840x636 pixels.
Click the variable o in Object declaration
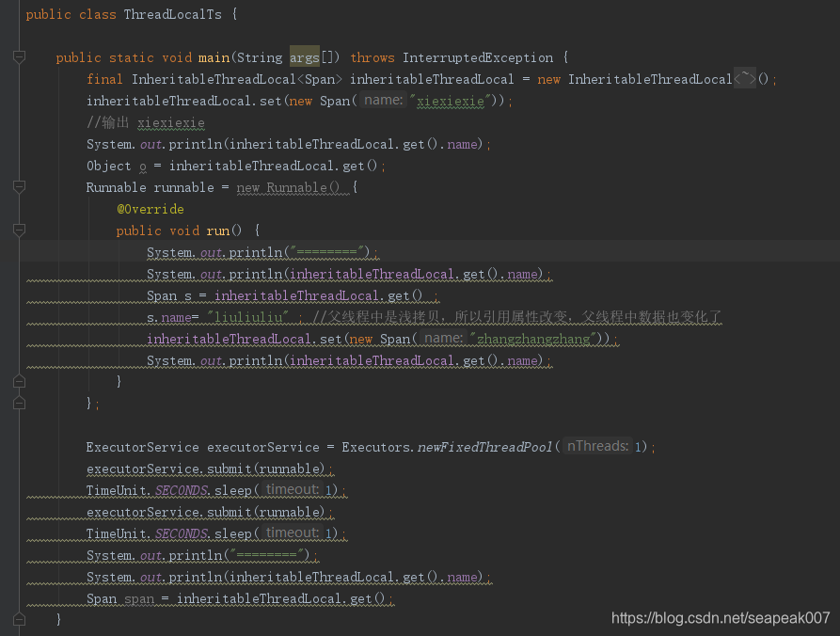coord(142,167)
